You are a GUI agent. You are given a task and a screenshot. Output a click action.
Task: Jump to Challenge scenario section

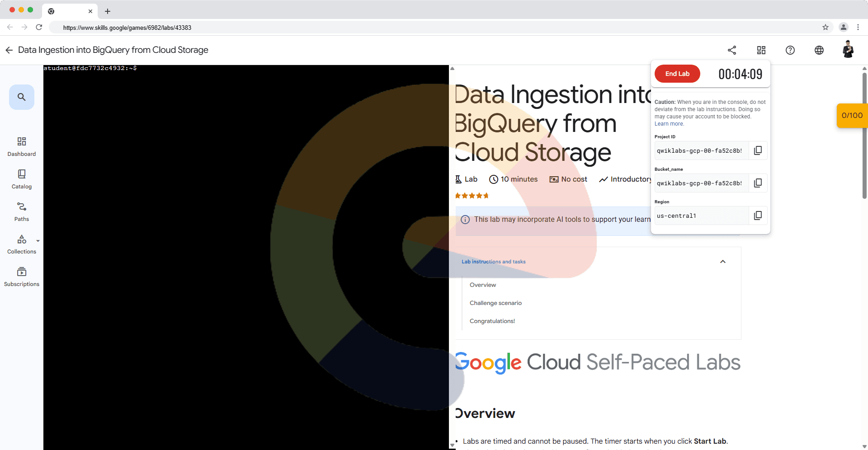(x=495, y=303)
